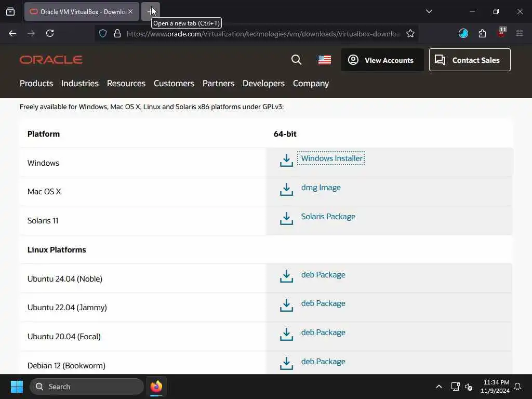This screenshot has width=532, height=399.
Task: Open the Resources menu
Action: [x=126, y=84]
